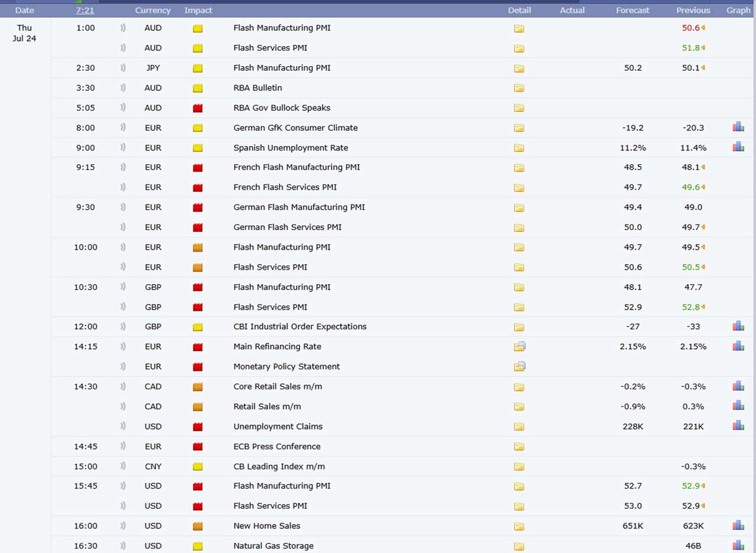756x553 pixels.
Task: Expand Monetary Policy Statement detail row
Action: (519, 367)
